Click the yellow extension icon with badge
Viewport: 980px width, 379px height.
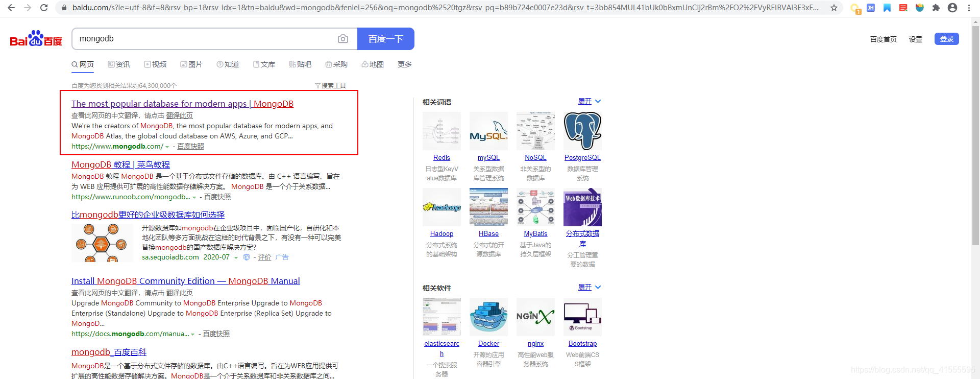[x=855, y=8]
